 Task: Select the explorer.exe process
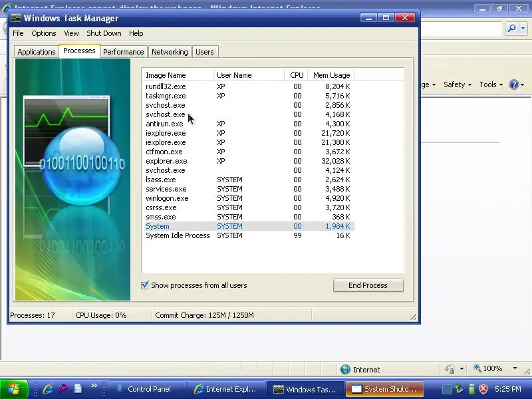tap(249, 161)
